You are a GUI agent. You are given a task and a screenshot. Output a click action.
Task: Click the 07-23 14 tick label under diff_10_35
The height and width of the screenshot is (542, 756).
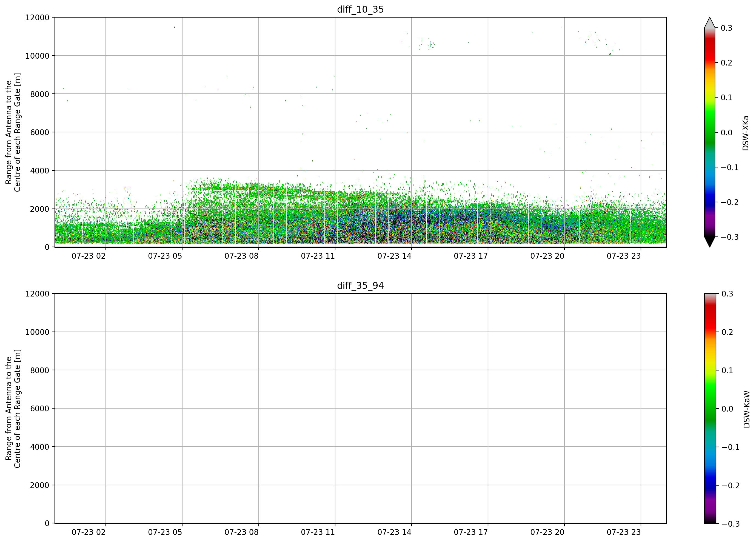coord(394,256)
